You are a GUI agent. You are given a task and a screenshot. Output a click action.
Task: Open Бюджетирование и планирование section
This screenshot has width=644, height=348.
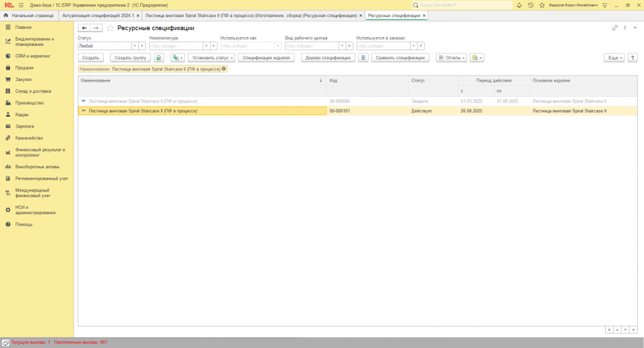click(x=35, y=41)
